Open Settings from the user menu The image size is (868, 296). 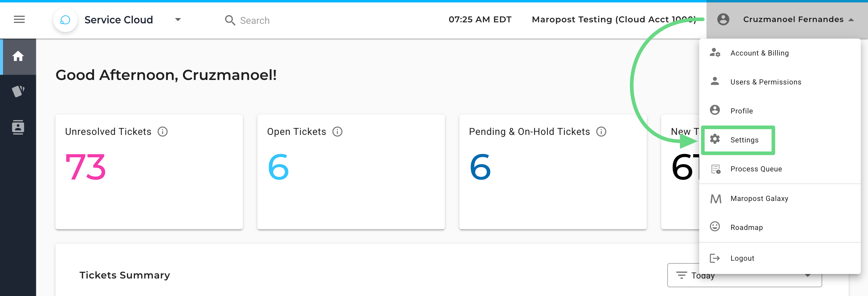point(744,140)
